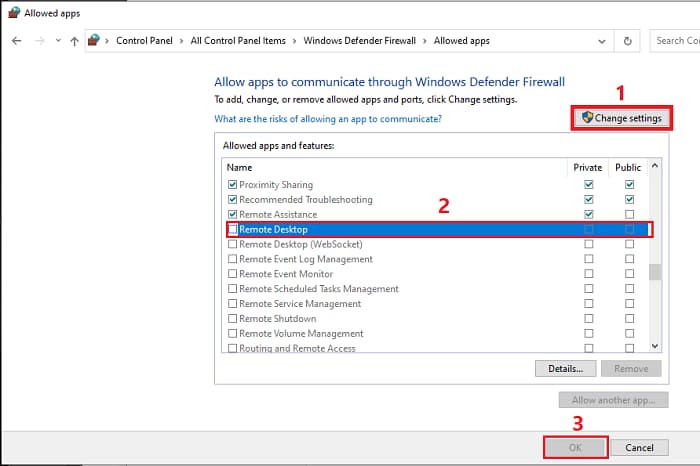Image resolution: width=700 pixels, height=466 pixels.
Task: Expand the chevron after All Control Panel Items
Action: point(294,41)
